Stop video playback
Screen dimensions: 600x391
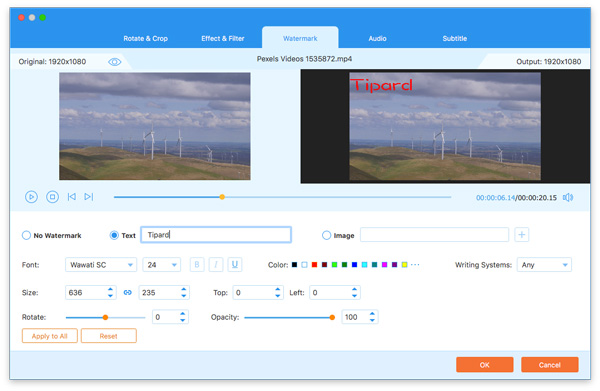(x=52, y=197)
